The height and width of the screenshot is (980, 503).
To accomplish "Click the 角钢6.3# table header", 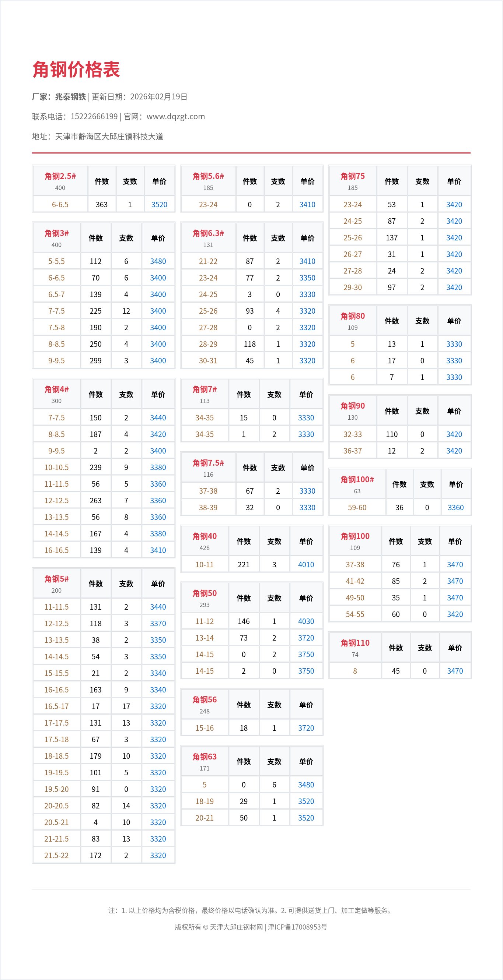I will coord(208,238).
